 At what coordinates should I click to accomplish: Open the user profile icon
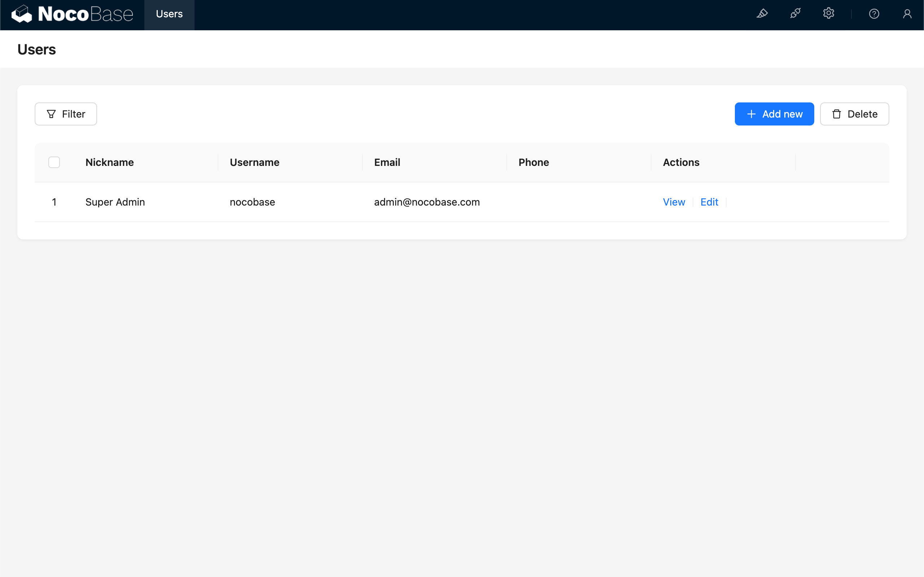pos(907,14)
